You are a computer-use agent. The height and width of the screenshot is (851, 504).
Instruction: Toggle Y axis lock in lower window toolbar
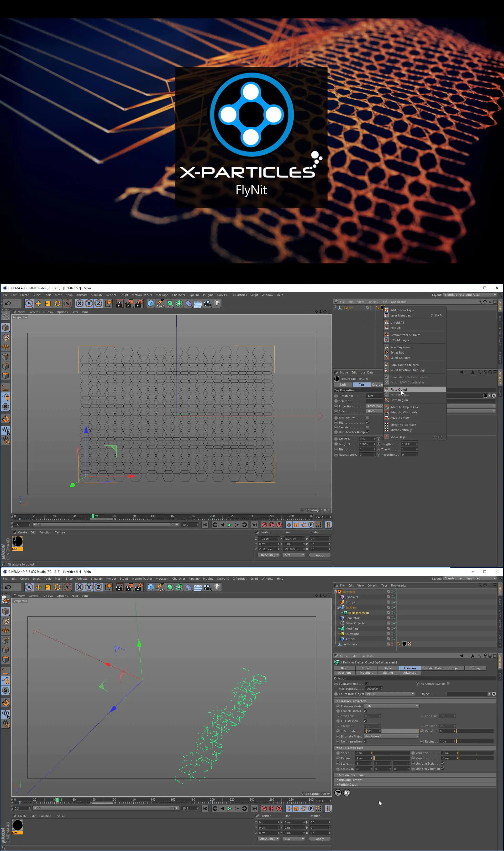pyautogui.click(x=89, y=587)
